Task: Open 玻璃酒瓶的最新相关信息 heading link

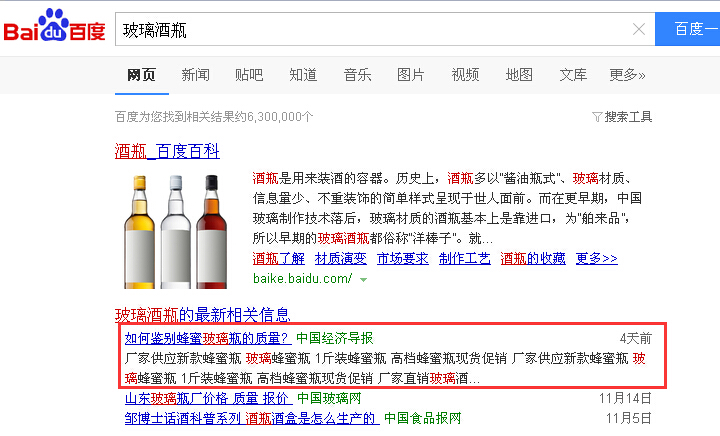Action: (202, 315)
